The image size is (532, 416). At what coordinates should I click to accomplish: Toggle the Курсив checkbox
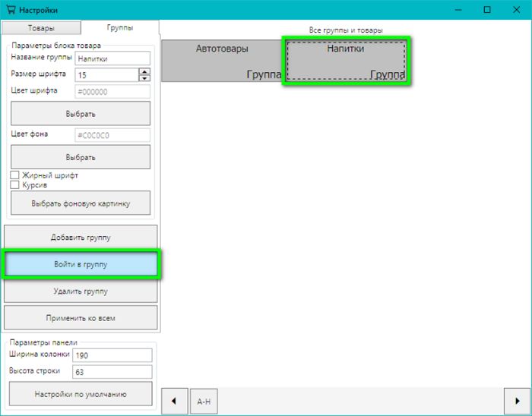(14, 184)
